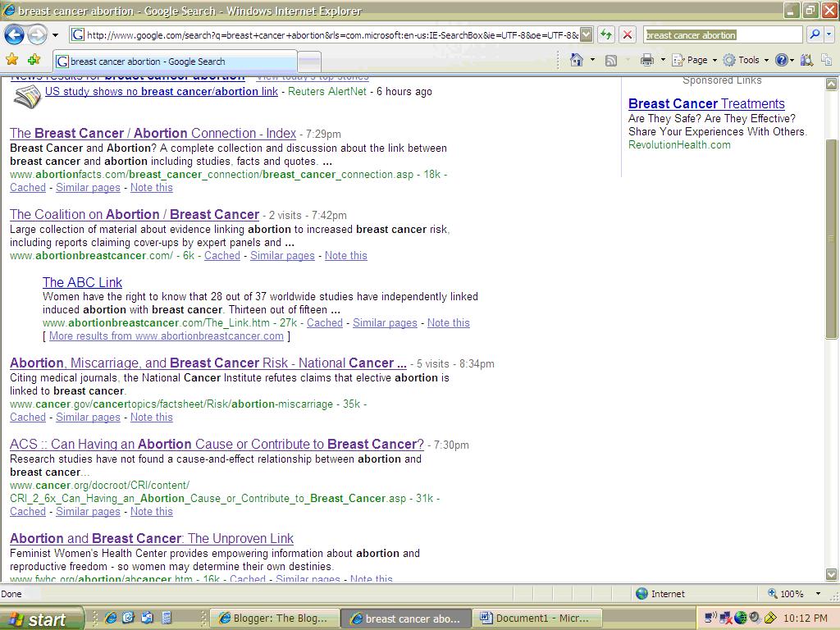Viewport: 840px width, 630px height.
Task: Expand the zoom level dropdown arrow
Action: pos(818,594)
